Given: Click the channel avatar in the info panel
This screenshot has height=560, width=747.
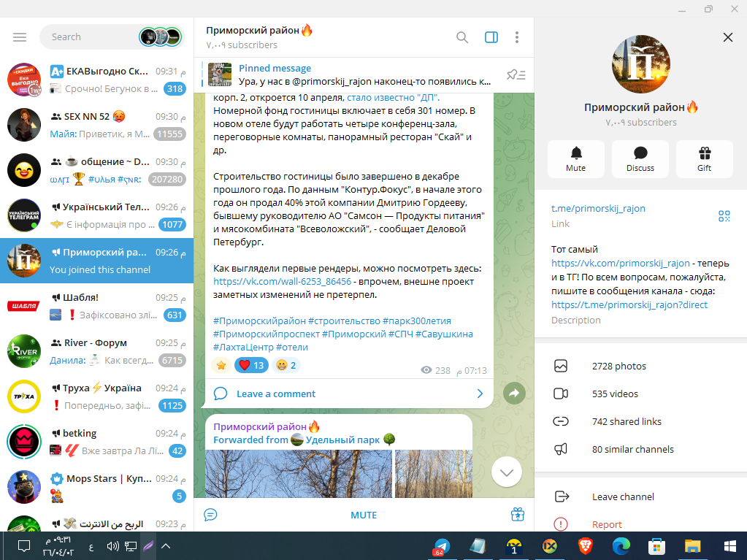Looking at the screenshot, I should (x=641, y=64).
